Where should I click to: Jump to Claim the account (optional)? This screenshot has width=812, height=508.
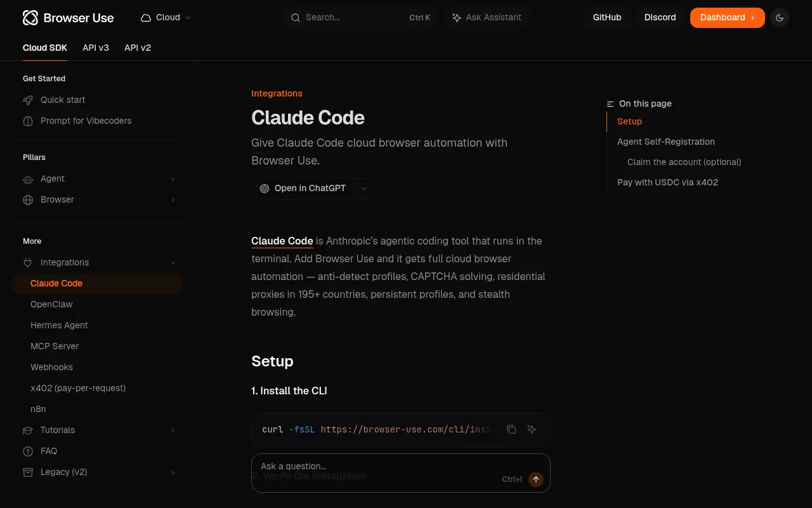[x=684, y=162]
